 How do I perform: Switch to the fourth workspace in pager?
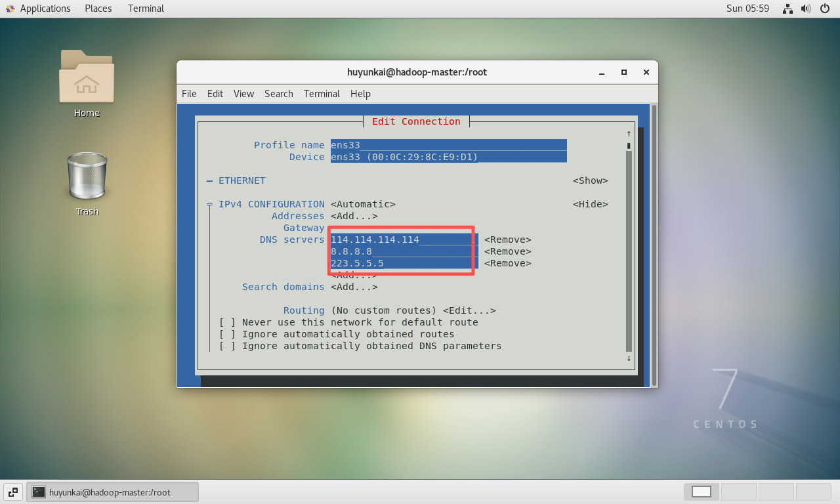[813, 492]
